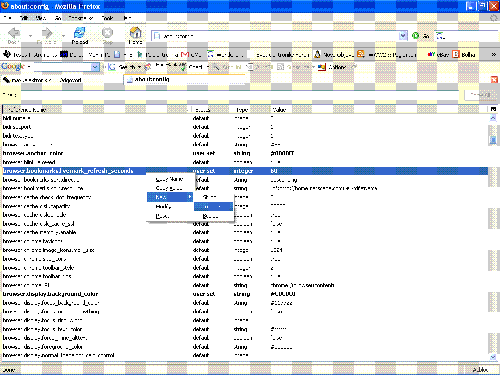The height and width of the screenshot is (375, 500).
Task: Sort by the Value column header
Action: (379, 109)
